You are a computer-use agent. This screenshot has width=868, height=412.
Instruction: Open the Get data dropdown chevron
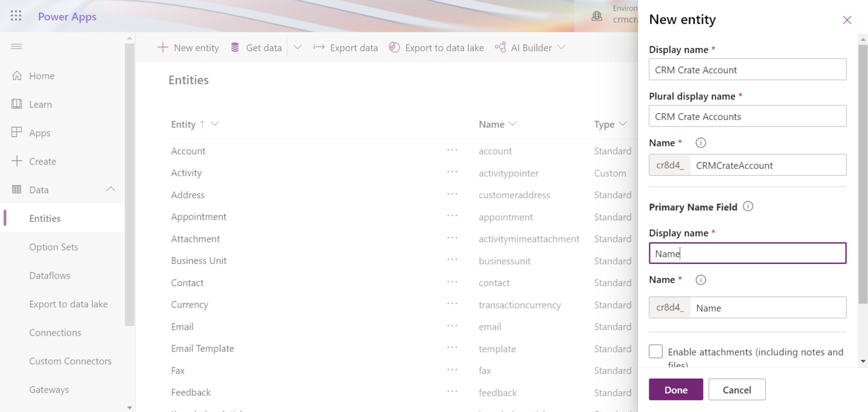[297, 47]
